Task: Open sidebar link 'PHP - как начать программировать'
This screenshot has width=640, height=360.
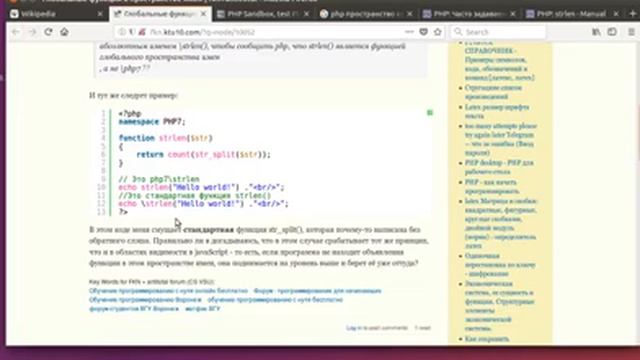Action: pyautogui.click(x=492, y=186)
